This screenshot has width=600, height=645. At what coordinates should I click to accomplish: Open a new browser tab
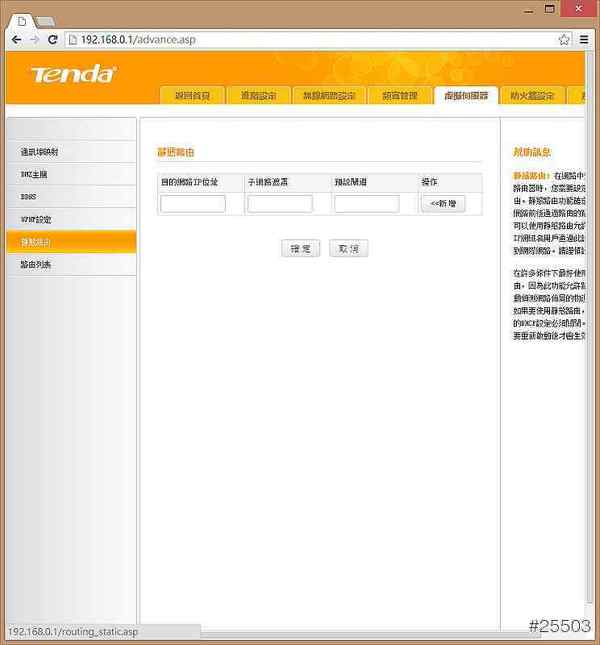click(45, 21)
